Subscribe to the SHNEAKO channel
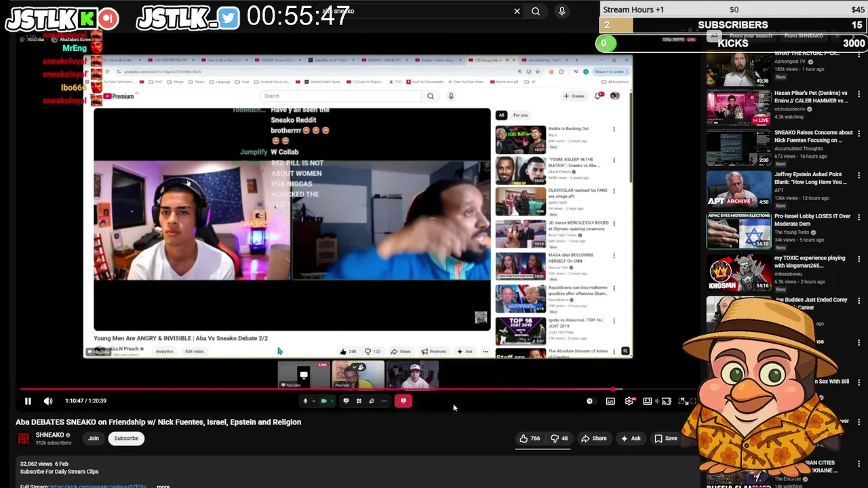Screen dimensions: 868x488 point(126,439)
